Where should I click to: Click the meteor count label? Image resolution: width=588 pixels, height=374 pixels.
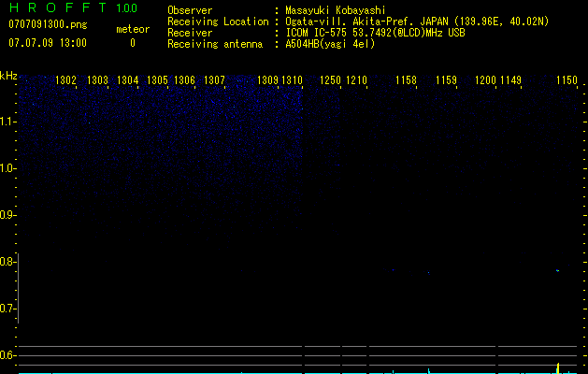pos(133,29)
